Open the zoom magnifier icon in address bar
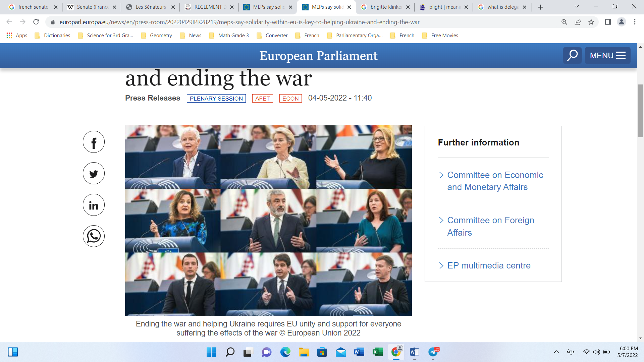 click(564, 22)
